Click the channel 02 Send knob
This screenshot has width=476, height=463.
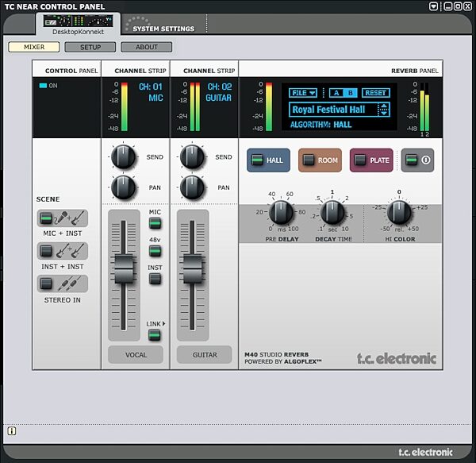point(192,156)
